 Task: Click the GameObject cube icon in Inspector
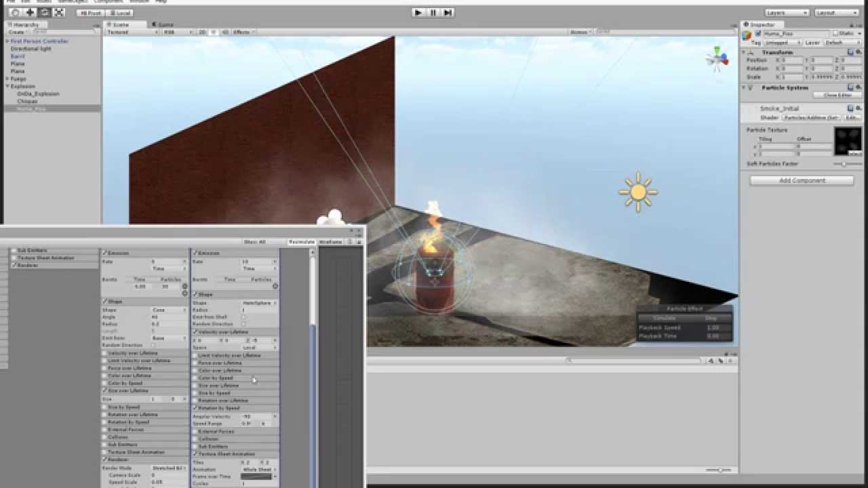(747, 35)
